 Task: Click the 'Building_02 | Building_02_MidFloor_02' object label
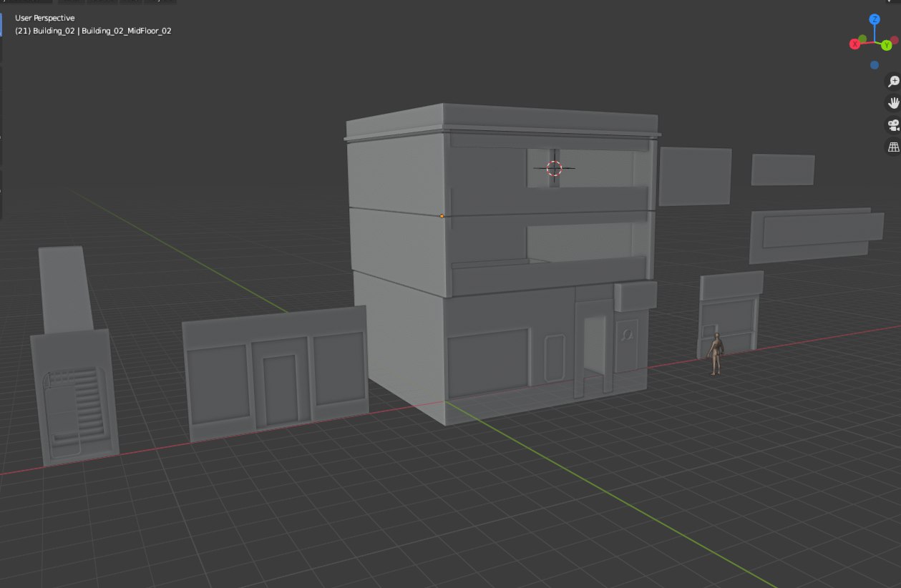pos(102,31)
